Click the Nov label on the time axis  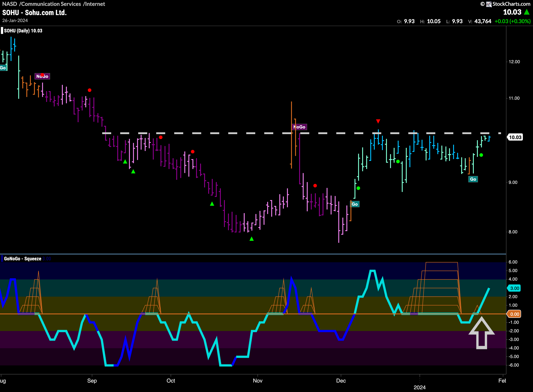[x=257, y=381]
